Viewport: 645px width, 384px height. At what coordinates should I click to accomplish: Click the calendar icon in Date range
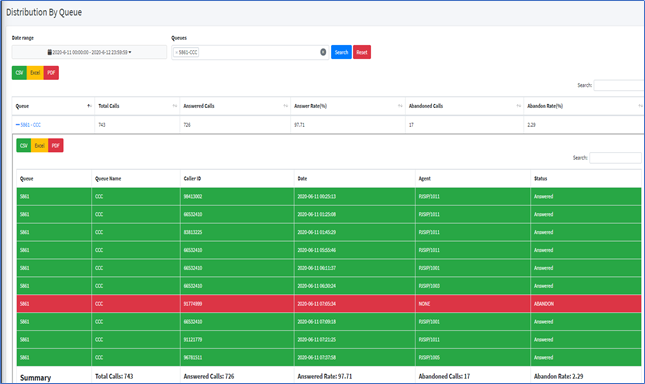tap(49, 52)
